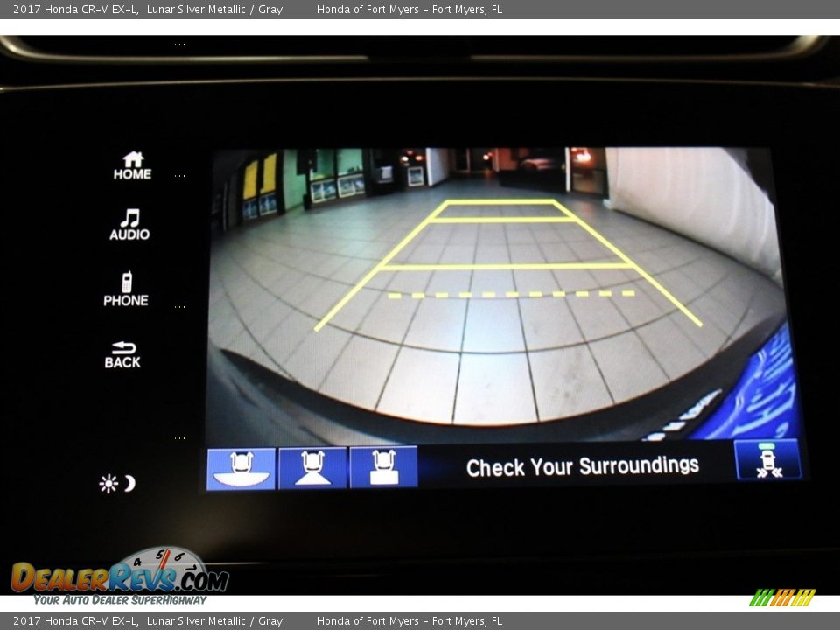This screenshot has width=840, height=630.
Task: Toggle the day/night brightness sun-moon icon
Action: [x=117, y=484]
